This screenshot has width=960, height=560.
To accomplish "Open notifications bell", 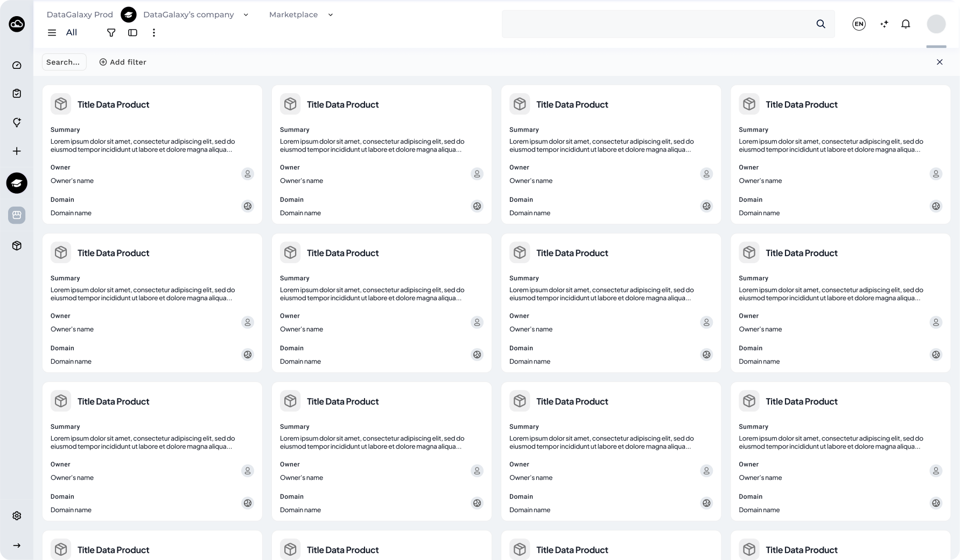I will [x=906, y=24].
